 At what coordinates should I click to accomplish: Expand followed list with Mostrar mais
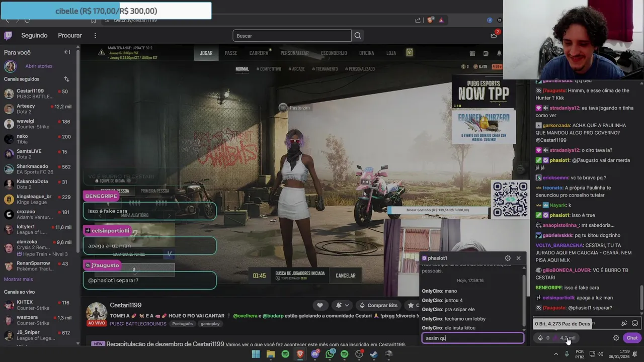point(18,279)
